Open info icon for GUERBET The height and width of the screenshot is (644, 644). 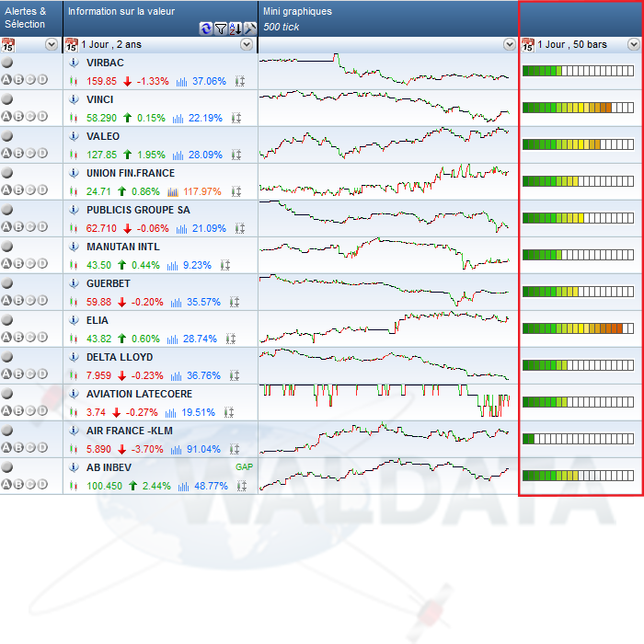[74, 283]
